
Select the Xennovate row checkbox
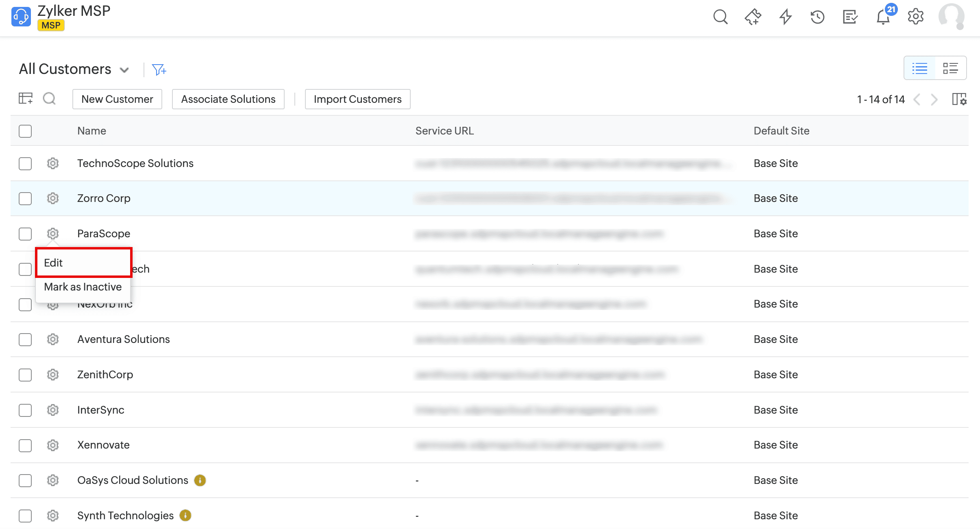(25, 445)
